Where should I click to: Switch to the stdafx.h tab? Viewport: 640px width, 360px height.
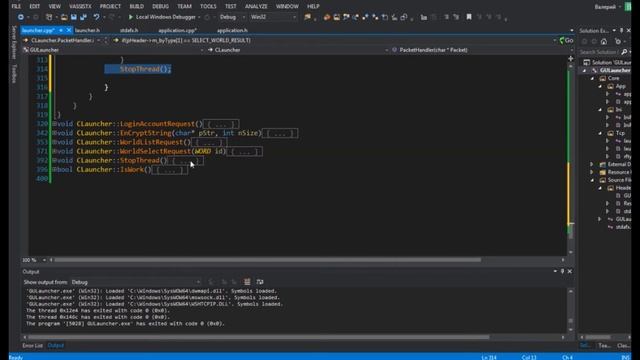click(x=129, y=30)
